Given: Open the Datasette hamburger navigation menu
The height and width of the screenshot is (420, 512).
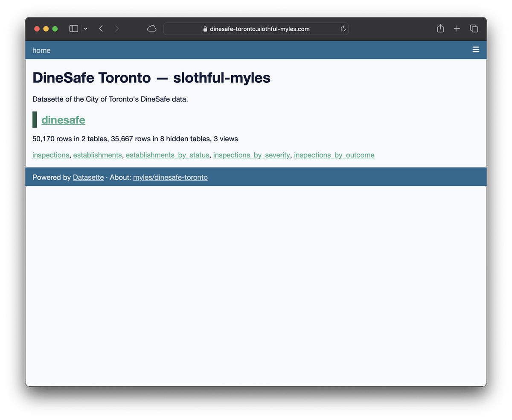Looking at the screenshot, I should pos(476,50).
